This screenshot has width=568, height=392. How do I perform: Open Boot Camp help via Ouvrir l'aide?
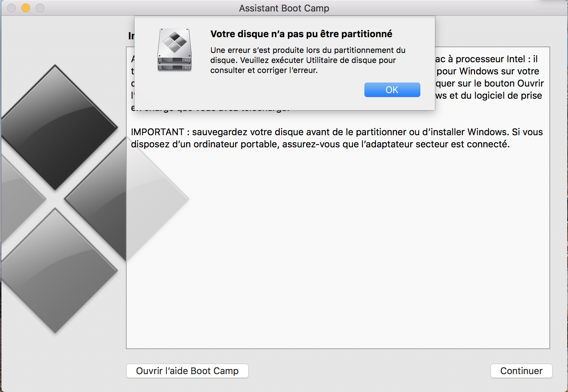click(x=187, y=371)
